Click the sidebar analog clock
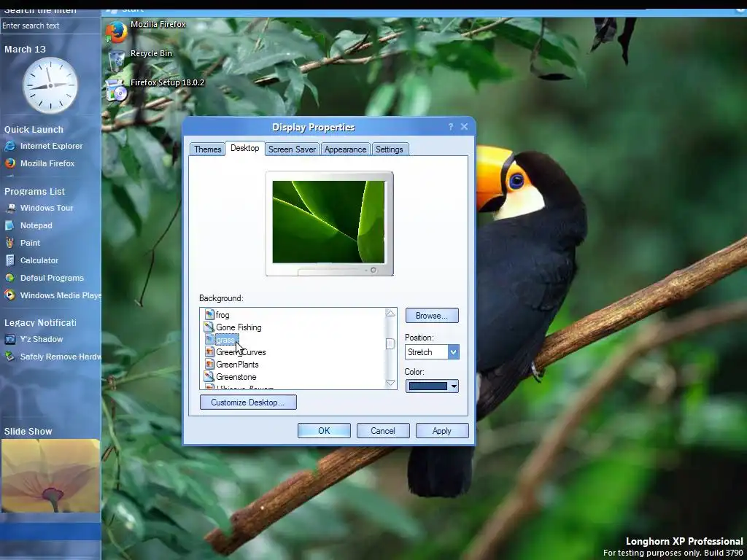 (x=50, y=85)
